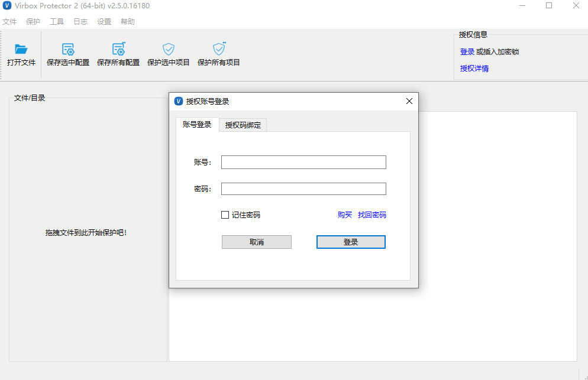Screen dimensions: 588x380
Task: Click the 取消 button
Action: 257,242
